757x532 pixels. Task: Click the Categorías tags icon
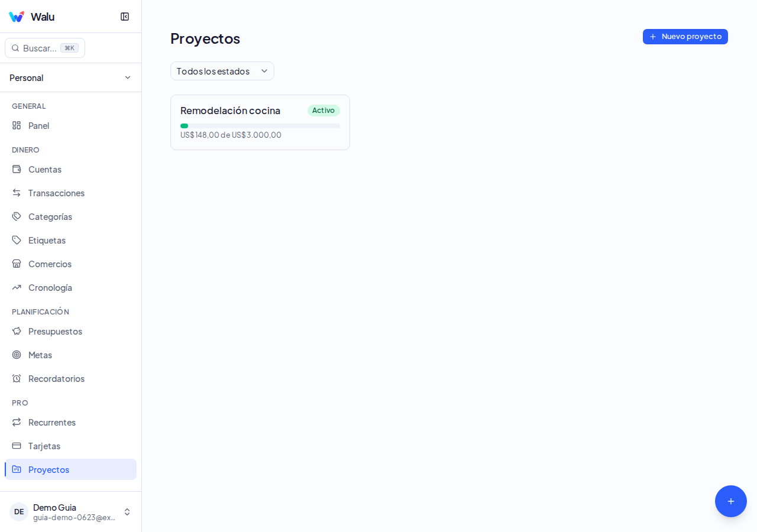coord(17,216)
